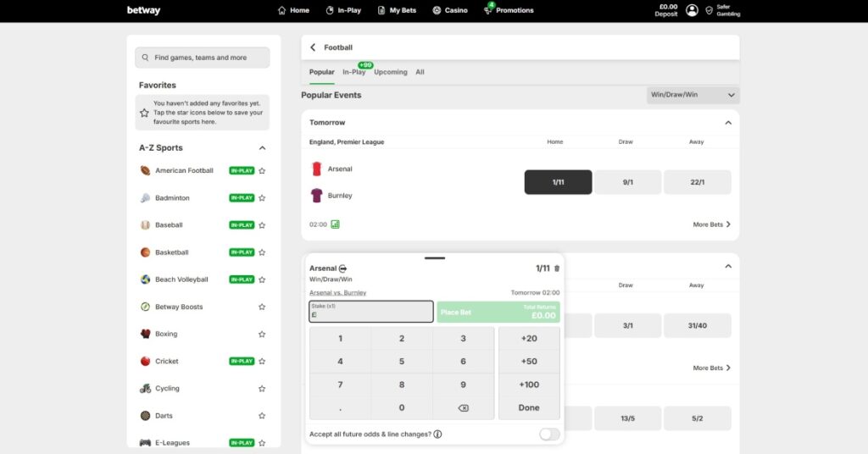Click the Place Bet button
Image resolution: width=868 pixels, height=454 pixels.
[498, 312]
